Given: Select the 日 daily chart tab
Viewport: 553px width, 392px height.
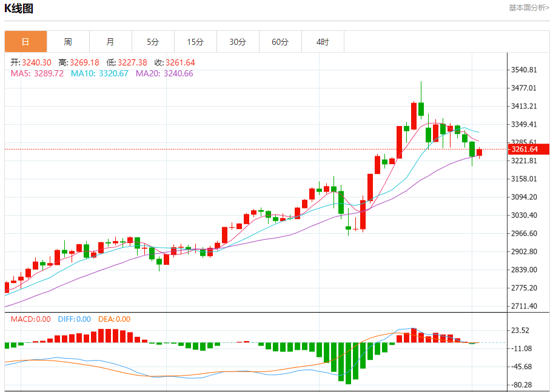Looking at the screenshot, I should coord(25,42).
